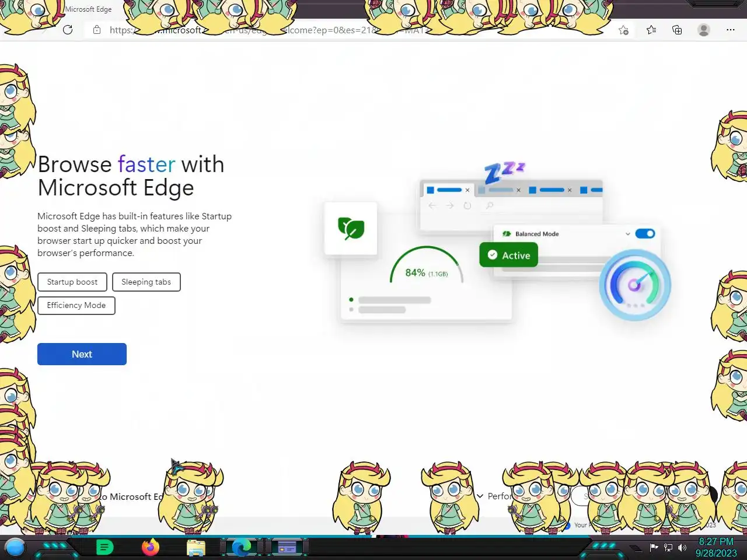The height and width of the screenshot is (560, 747).
Task: Expand the Performance chevron at page bottom
Action: (x=480, y=496)
